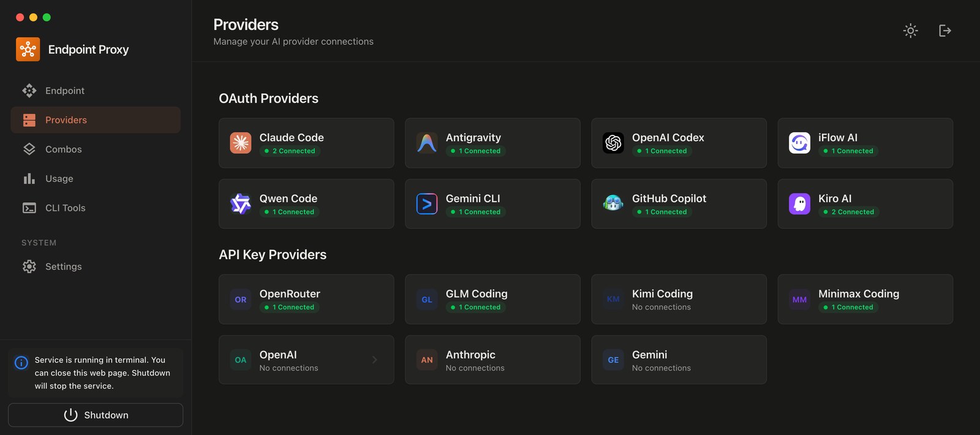
Task: Click the KM badge of Kimi Coding
Action: pos(613,300)
